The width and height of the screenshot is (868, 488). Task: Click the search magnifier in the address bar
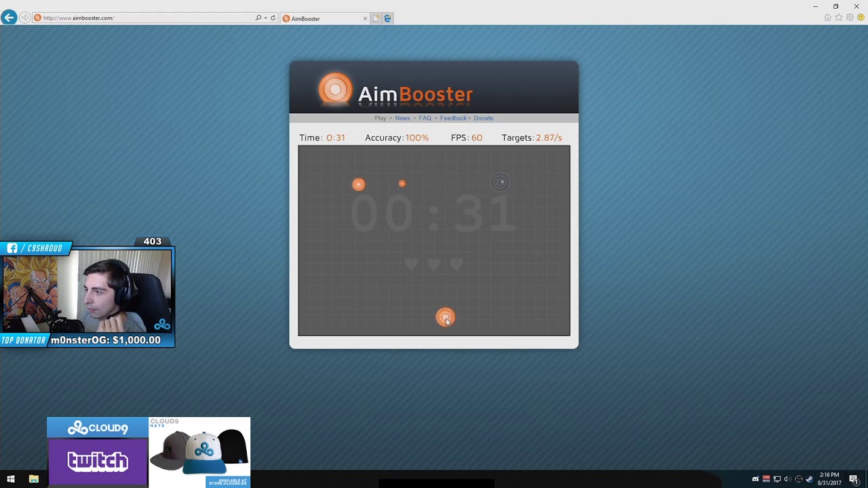click(x=258, y=18)
